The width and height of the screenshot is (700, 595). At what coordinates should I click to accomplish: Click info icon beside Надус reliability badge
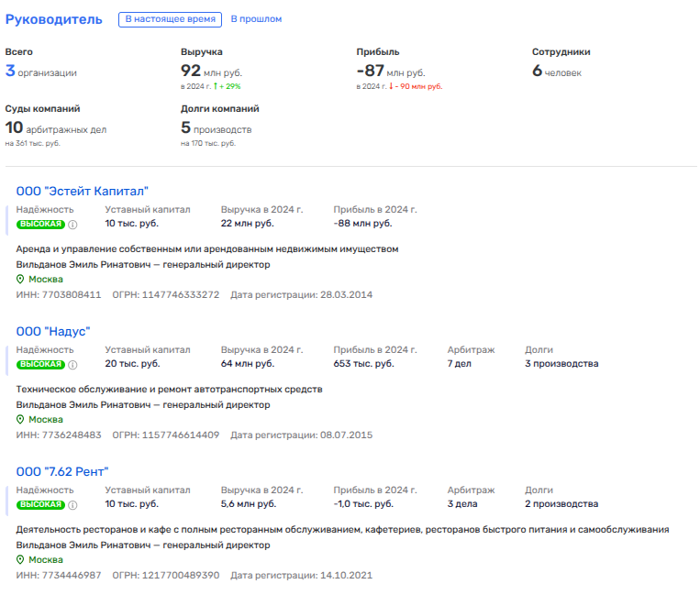pyautogui.click(x=72, y=364)
